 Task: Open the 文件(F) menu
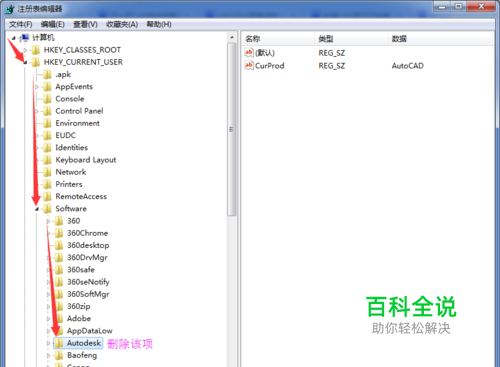(21, 24)
